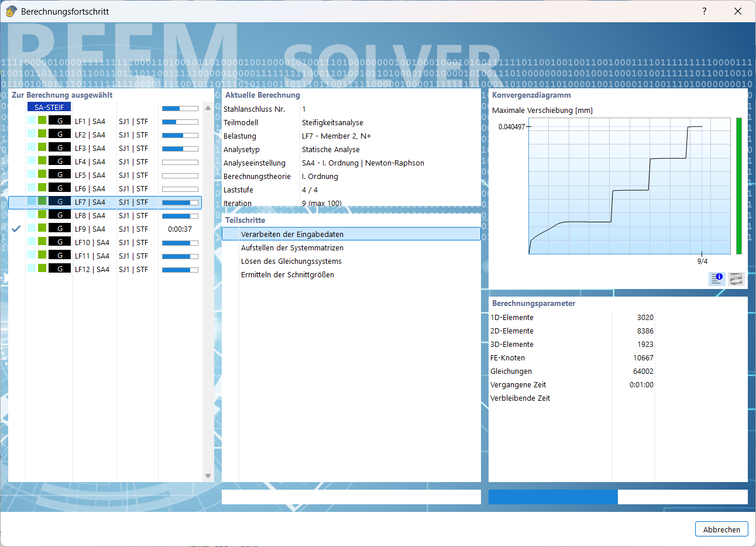Click the info icon below the convergence diagram
The width and height of the screenshot is (756, 547).
coord(717,278)
